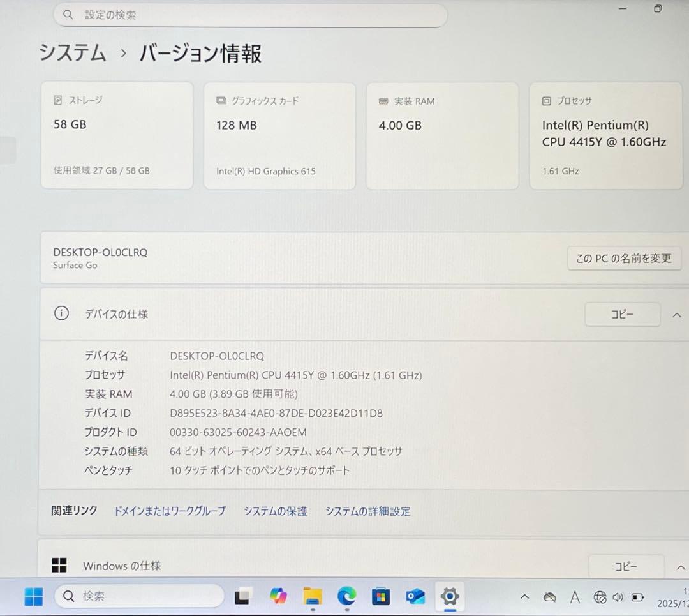Go back to システム breadcrumb

[73, 53]
